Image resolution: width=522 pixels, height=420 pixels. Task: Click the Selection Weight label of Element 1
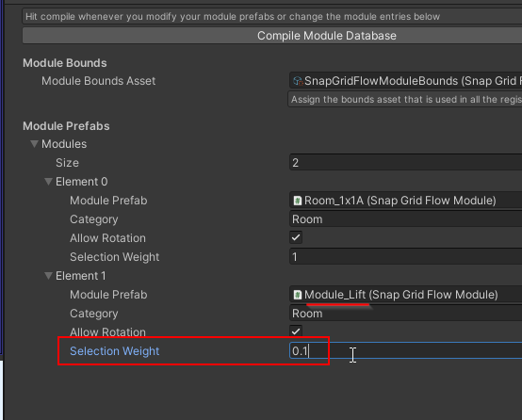coord(115,351)
